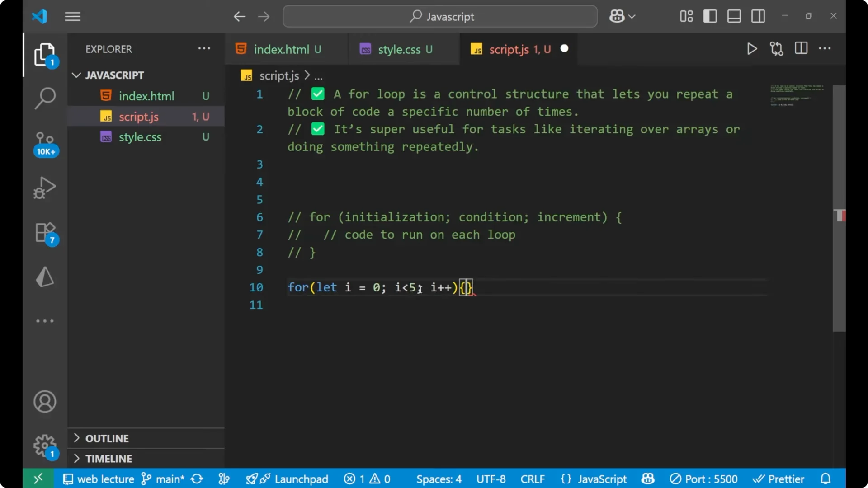Open the Extensions view
The height and width of the screenshot is (488, 868).
pos(45,232)
